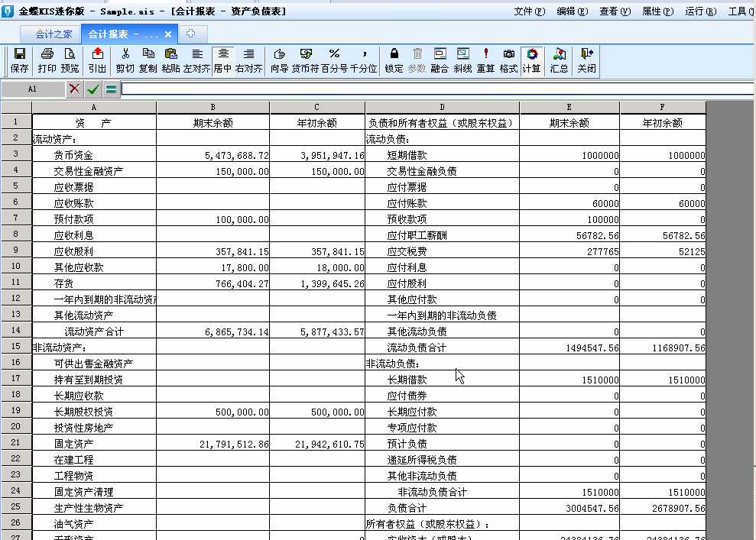Click the 引出 export icon
756x540 pixels.
click(x=97, y=60)
